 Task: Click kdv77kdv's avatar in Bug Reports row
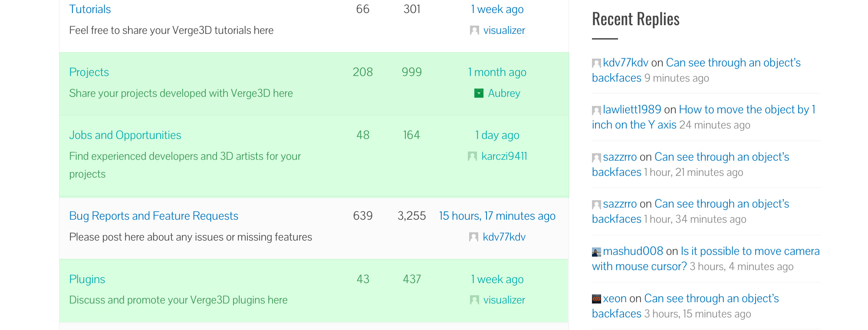tap(473, 237)
